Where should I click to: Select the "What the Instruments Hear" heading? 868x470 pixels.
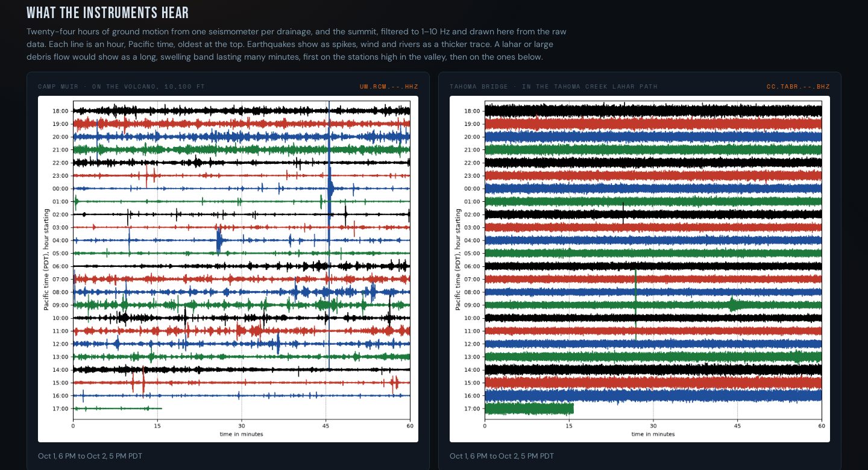click(108, 13)
